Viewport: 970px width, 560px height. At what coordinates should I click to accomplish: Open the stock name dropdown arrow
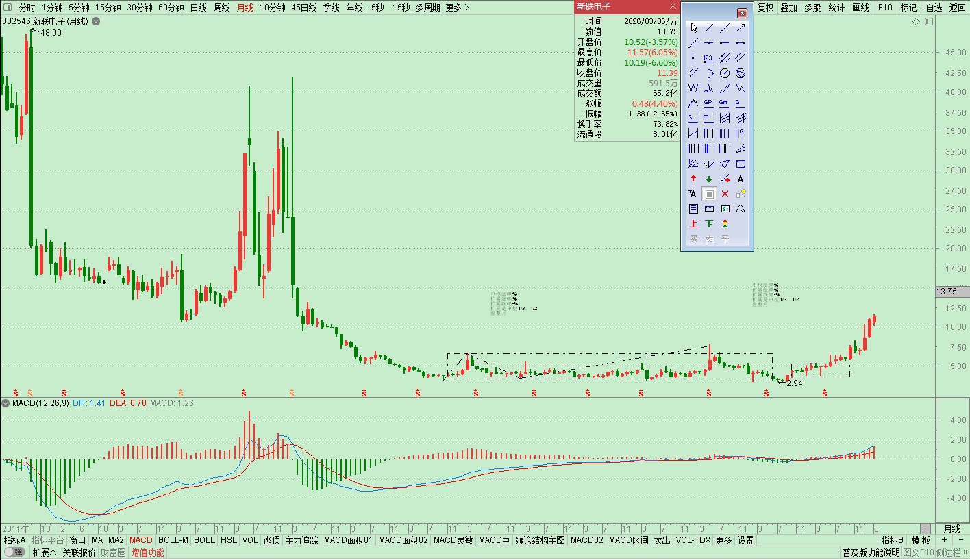[96, 21]
